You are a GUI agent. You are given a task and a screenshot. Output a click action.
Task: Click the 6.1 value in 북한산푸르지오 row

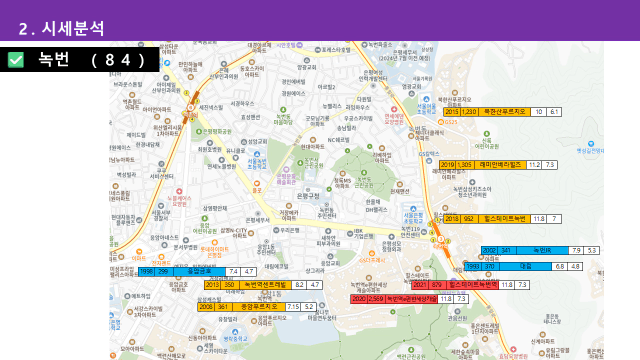click(x=554, y=112)
